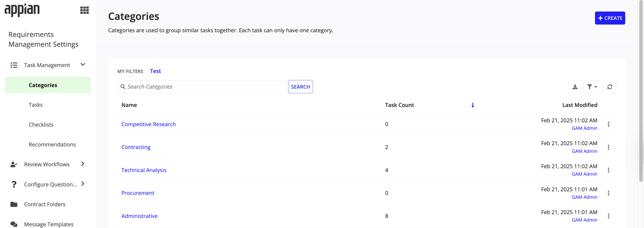Open the Contracting category link
The image size is (644, 228).
pyautogui.click(x=136, y=147)
